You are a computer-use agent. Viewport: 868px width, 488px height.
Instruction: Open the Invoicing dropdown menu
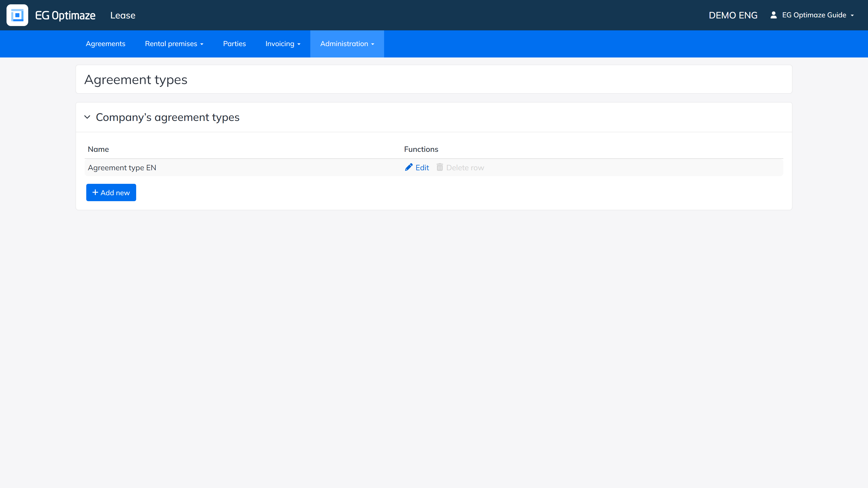click(283, 44)
